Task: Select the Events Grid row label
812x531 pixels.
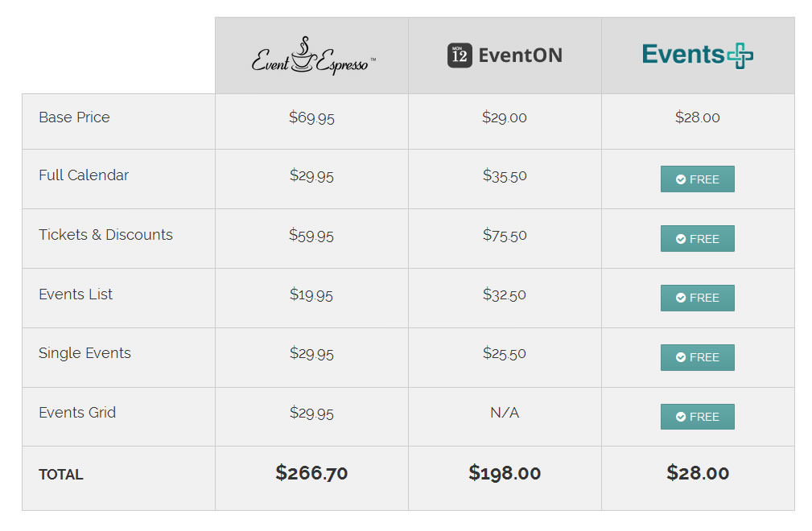Action: pos(77,413)
